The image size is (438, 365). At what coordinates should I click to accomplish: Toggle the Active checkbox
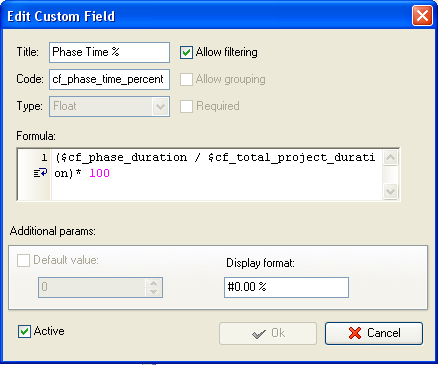tap(24, 331)
